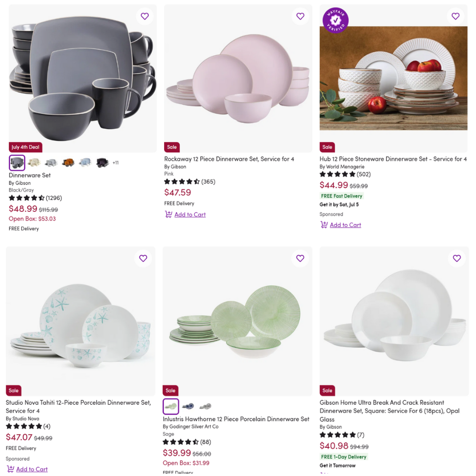Click cart icon under Rockaway set
This screenshot has height=476, width=476.
[x=169, y=214]
